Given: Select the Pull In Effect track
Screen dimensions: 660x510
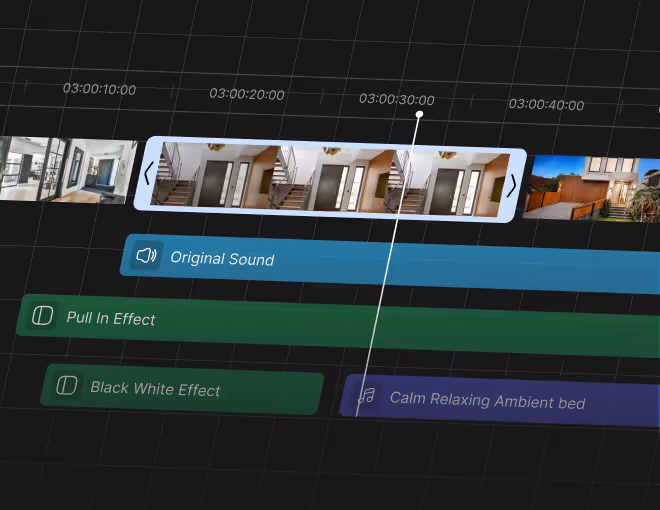Looking at the screenshot, I should coord(338,327).
